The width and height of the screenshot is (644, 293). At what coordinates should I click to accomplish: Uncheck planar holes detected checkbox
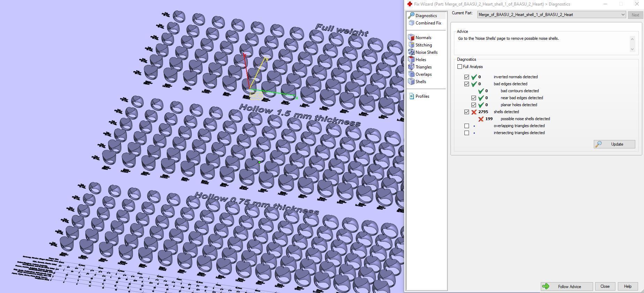pos(473,105)
